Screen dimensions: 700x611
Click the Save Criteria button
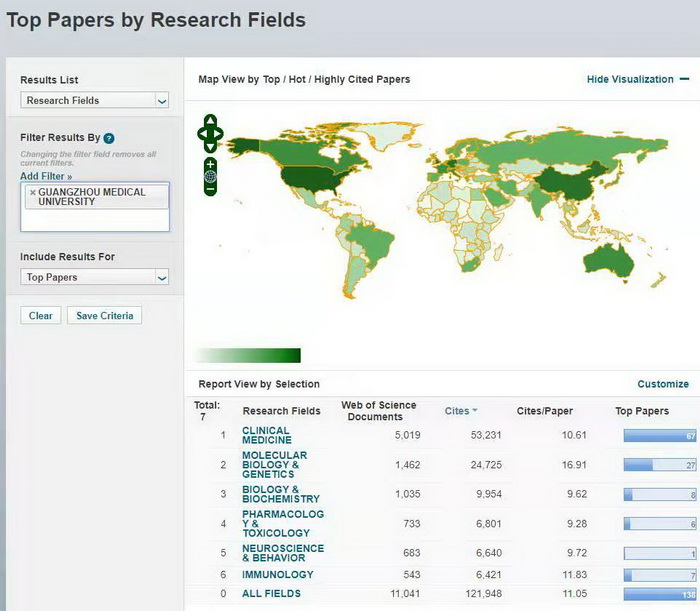pyautogui.click(x=105, y=315)
